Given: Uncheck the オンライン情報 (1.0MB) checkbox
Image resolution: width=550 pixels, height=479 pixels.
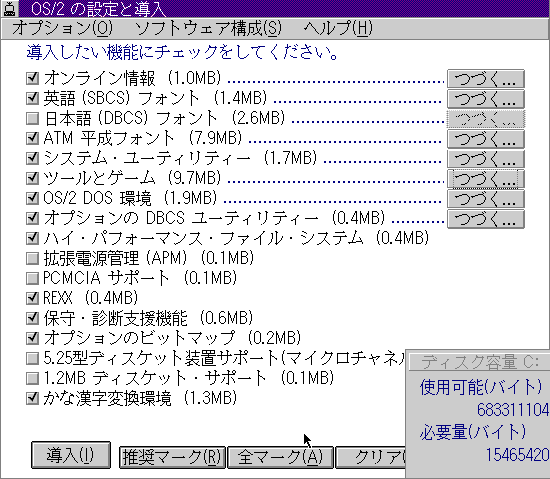Looking at the screenshot, I should pos(32,78).
